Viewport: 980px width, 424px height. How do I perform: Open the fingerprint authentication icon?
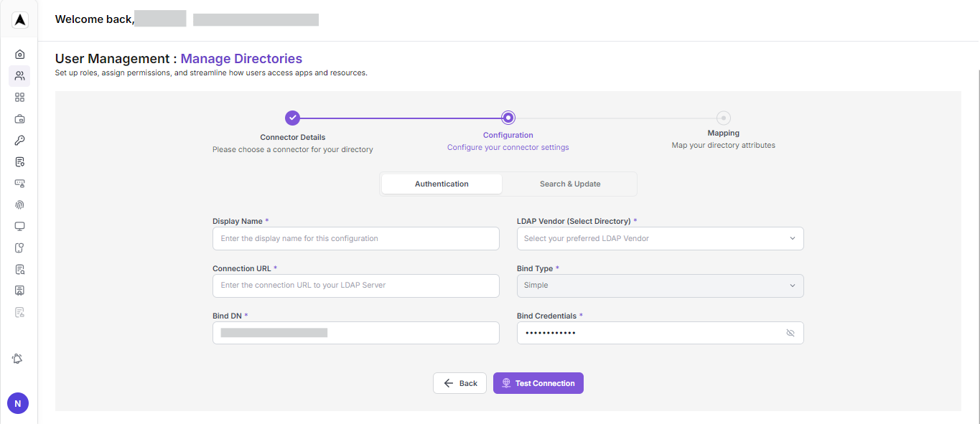point(19,204)
